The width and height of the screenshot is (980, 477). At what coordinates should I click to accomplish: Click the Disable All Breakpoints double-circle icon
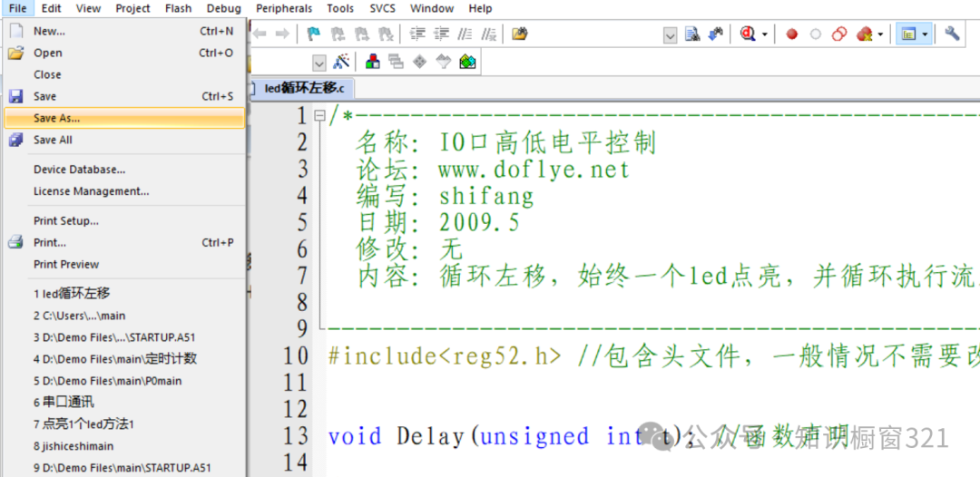coord(839,34)
